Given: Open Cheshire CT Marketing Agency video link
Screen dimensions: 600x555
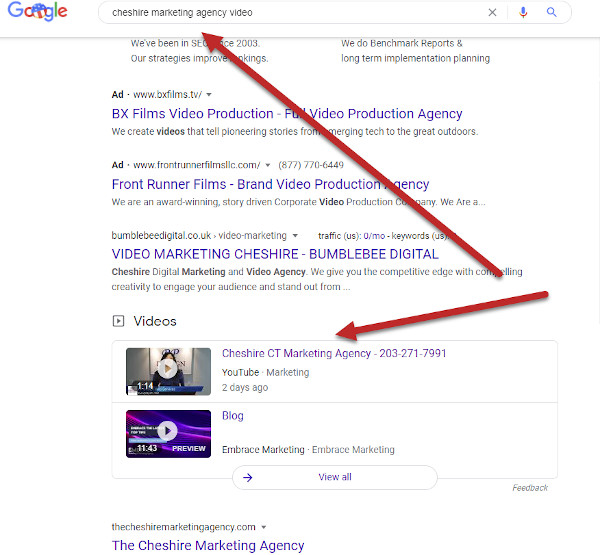Looking at the screenshot, I should 334,353.
